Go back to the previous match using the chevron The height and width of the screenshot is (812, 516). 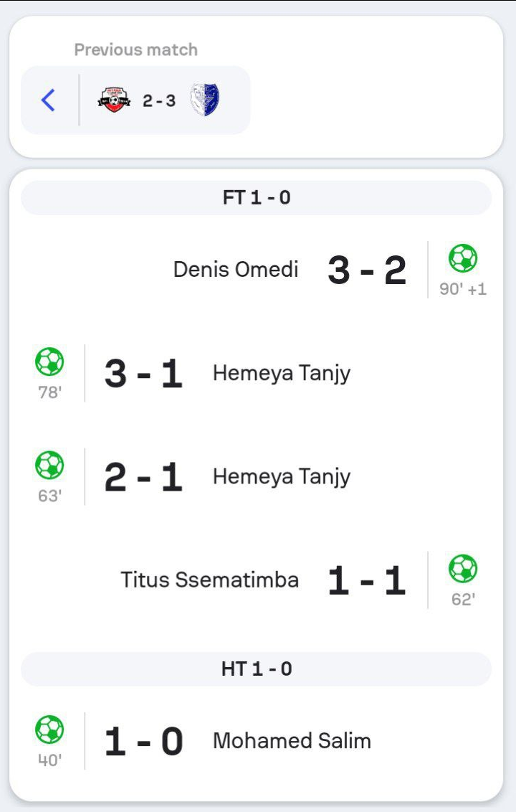click(x=48, y=100)
